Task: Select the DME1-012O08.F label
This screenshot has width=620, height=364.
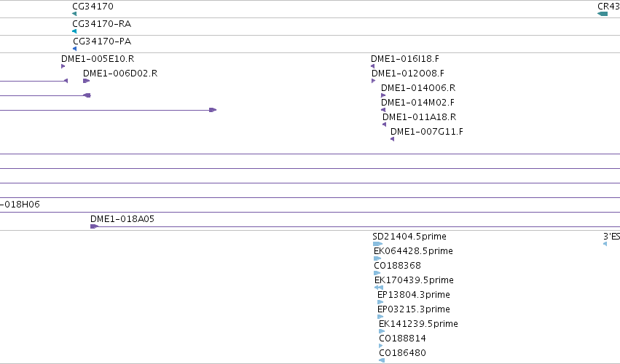Action: coord(408,73)
